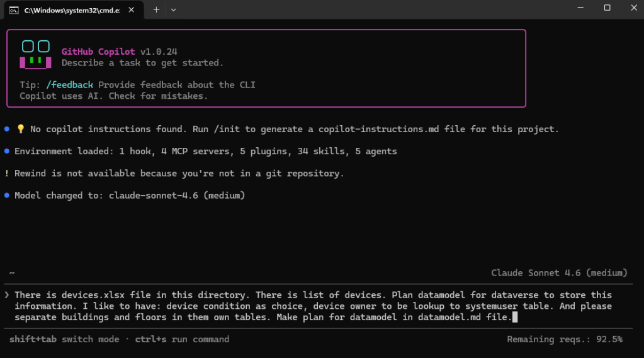Viewport: 644px width, 358px height.
Task: Click the yellow exclamation warning marker
Action: 7,173
